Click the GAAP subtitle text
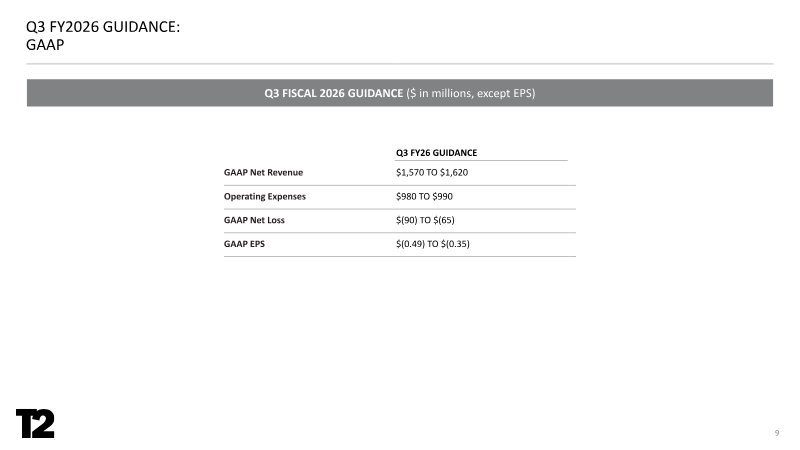The width and height of the screenshot is (800, 450). [x=45, y=45]
